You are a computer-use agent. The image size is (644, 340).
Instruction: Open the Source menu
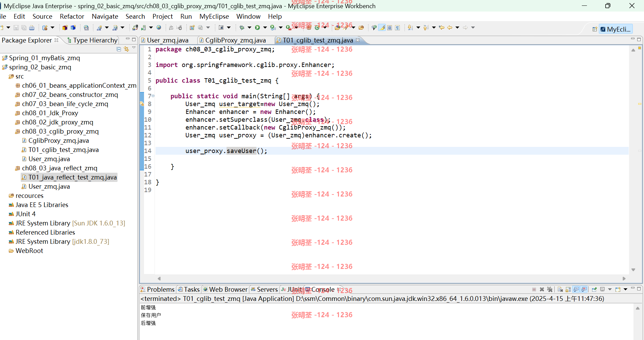42,16
